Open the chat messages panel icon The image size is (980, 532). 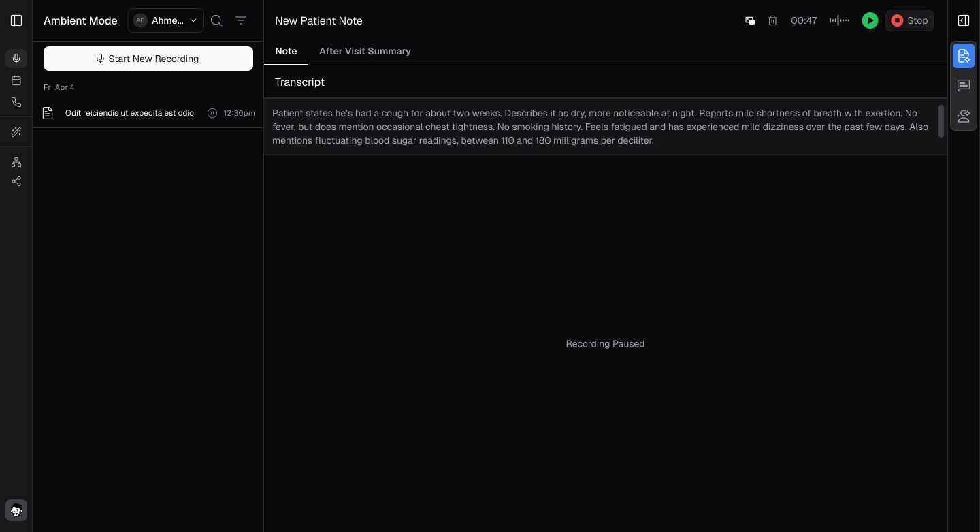tap(964, 86)
